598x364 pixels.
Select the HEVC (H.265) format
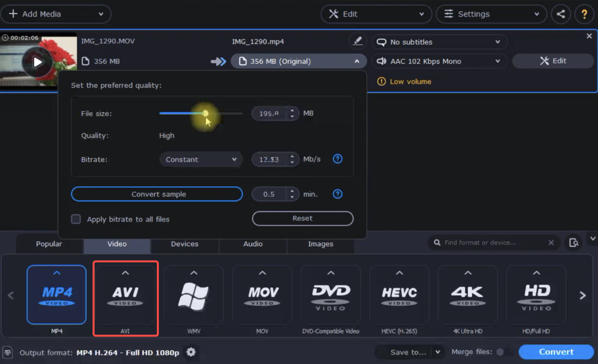399,295
